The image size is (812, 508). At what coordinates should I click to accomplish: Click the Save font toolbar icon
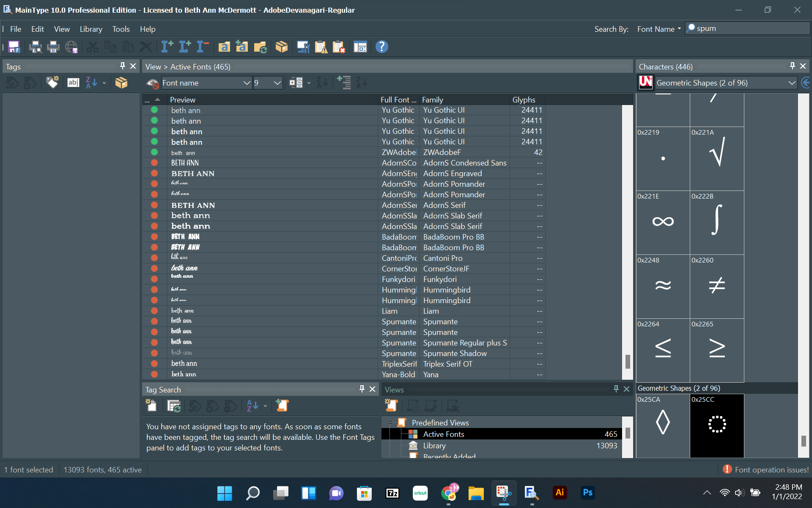[x=14, y=47]
